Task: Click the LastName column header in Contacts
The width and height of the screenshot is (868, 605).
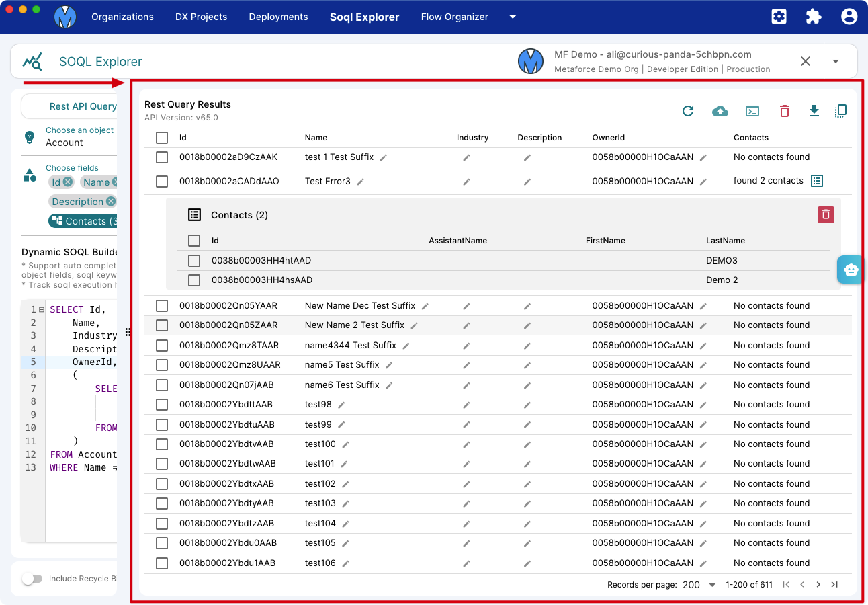Action: (x=726, y=241)
